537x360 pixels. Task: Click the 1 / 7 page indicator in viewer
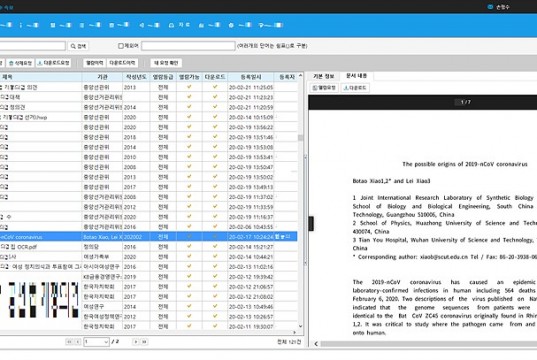[465, 102]
